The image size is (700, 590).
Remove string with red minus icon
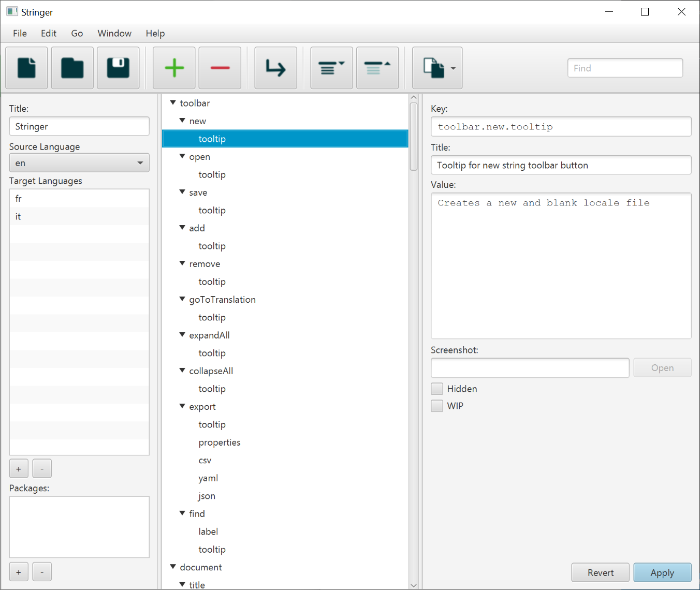[220, 68]
